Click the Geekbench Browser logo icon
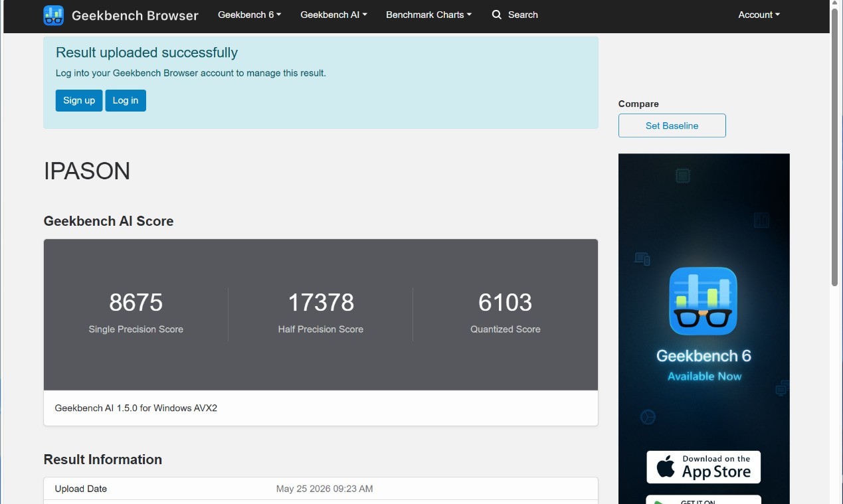Screen dimensions: 843x504 coord(53,15)
